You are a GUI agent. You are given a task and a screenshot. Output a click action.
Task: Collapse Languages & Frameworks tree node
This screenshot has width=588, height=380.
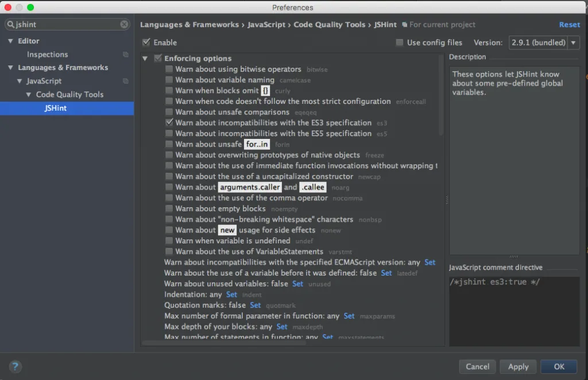(10, 68)
